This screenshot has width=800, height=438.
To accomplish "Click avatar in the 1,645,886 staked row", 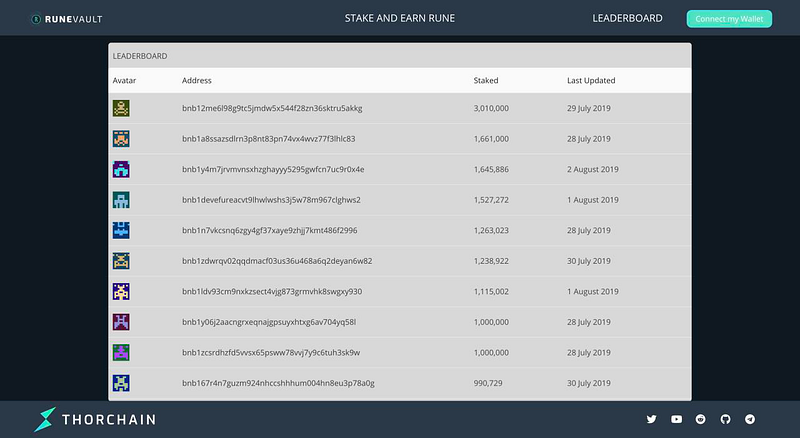I will coord(121,169).
